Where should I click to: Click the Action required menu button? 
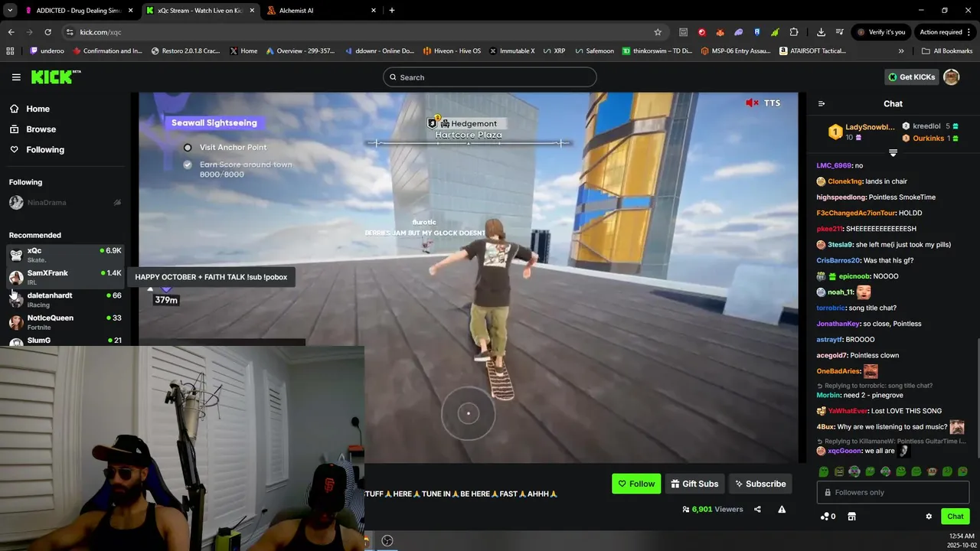pyautogui.click(x=946, y=32)
